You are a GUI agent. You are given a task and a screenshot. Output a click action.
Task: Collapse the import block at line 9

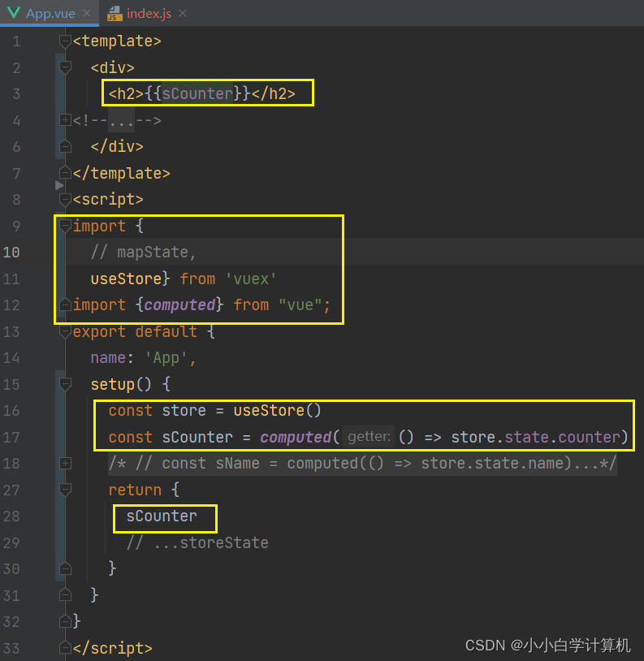[65, 227]
